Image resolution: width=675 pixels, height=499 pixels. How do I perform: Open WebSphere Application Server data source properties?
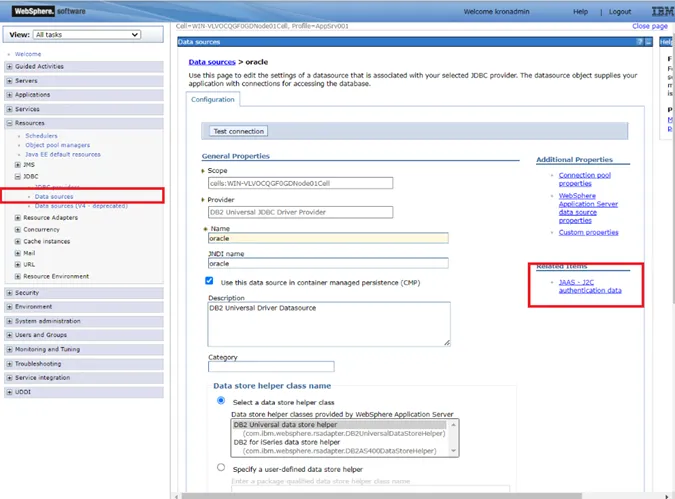588,208
